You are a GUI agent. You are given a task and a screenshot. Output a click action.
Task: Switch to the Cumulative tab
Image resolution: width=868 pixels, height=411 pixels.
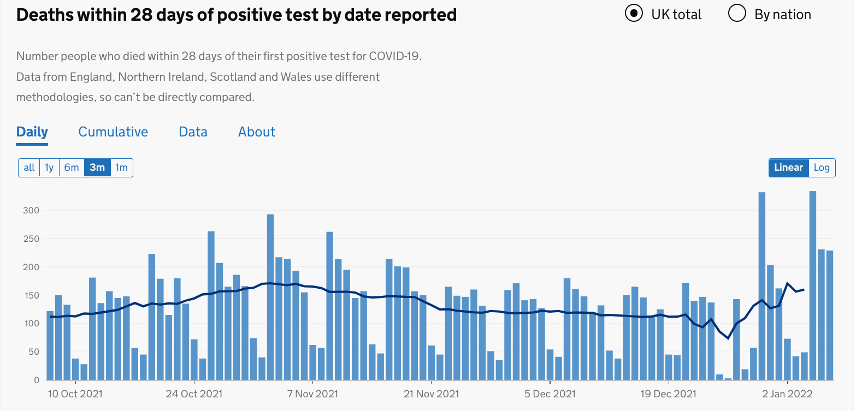(113, 132)
